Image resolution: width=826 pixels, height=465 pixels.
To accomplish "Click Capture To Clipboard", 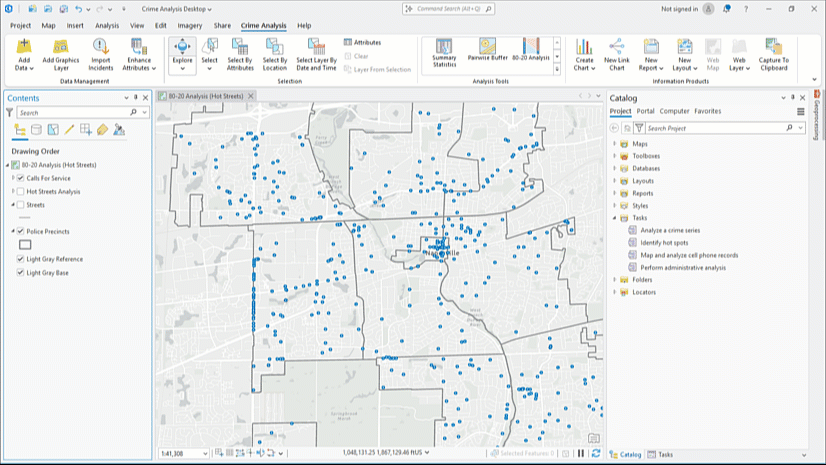I will pos(773,55).
